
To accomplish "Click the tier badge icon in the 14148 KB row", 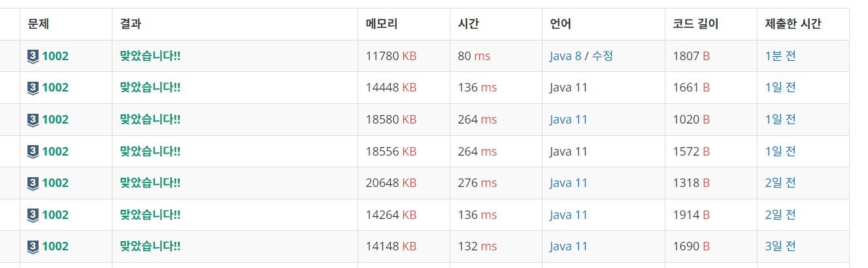I will 33,246.
